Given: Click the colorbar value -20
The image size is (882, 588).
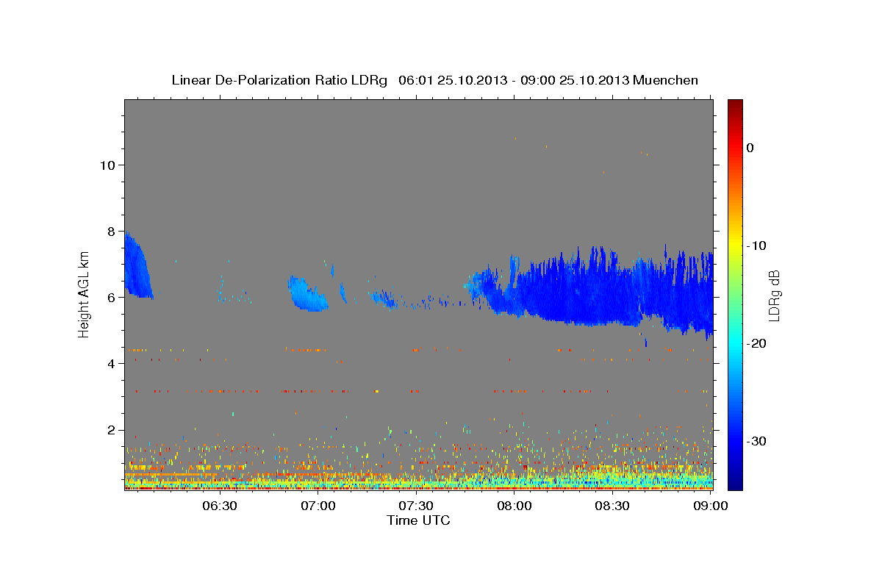Looking at the screenshot, I should [x=756, y=343].
